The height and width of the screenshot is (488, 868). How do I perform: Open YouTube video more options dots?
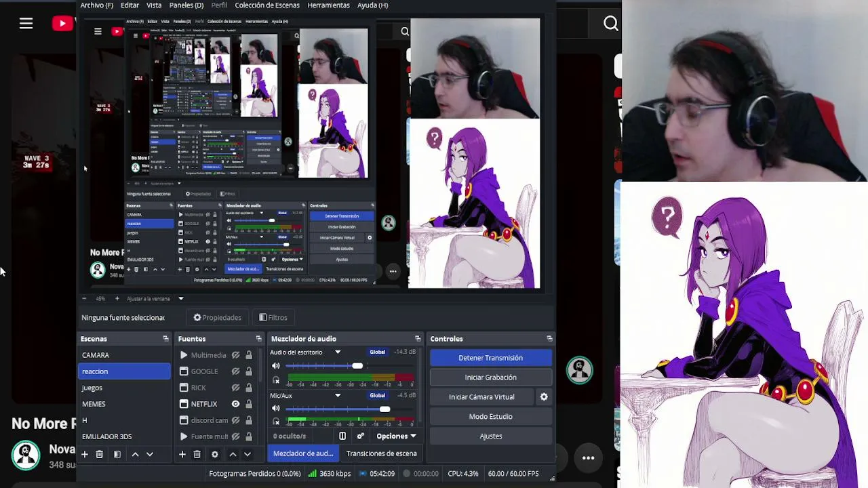(588, 458)
